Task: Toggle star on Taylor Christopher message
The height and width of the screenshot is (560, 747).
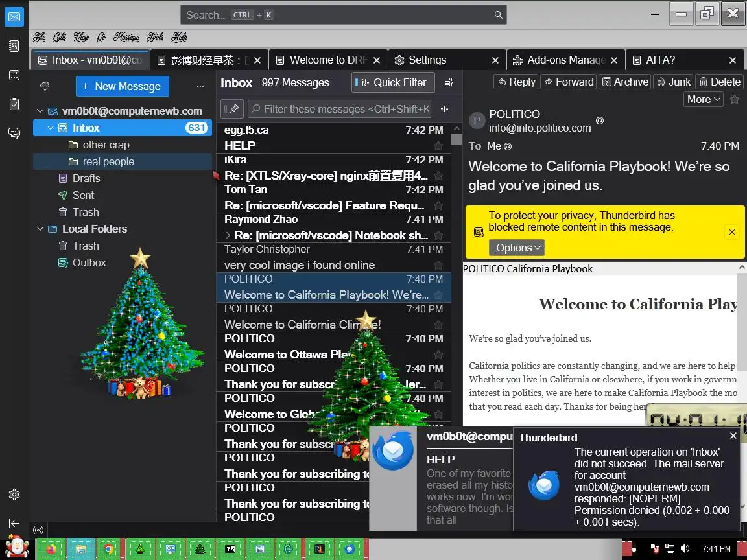Action: (x=438, y=265)
